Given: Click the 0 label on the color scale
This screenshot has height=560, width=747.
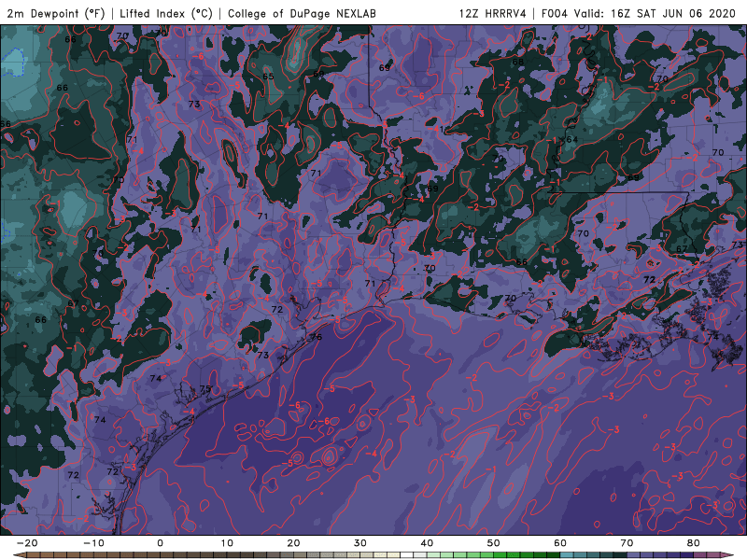Looking at the screenshot, I should pos(160,543).
